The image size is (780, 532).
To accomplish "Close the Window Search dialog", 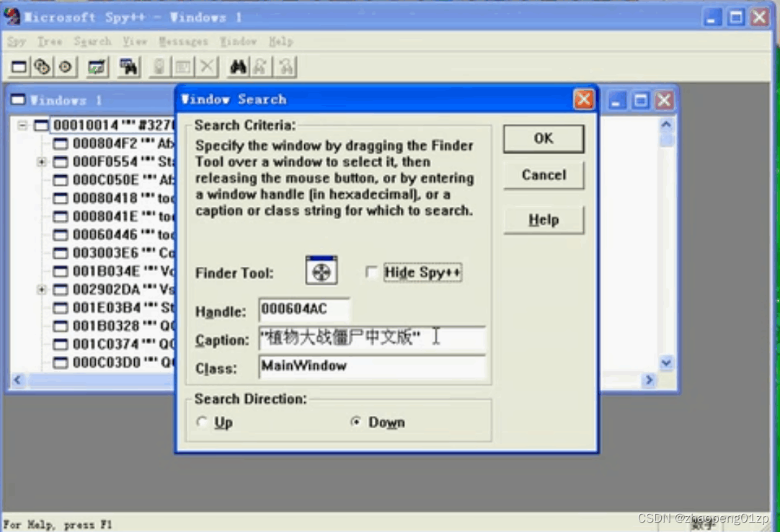I will [583, 99].
